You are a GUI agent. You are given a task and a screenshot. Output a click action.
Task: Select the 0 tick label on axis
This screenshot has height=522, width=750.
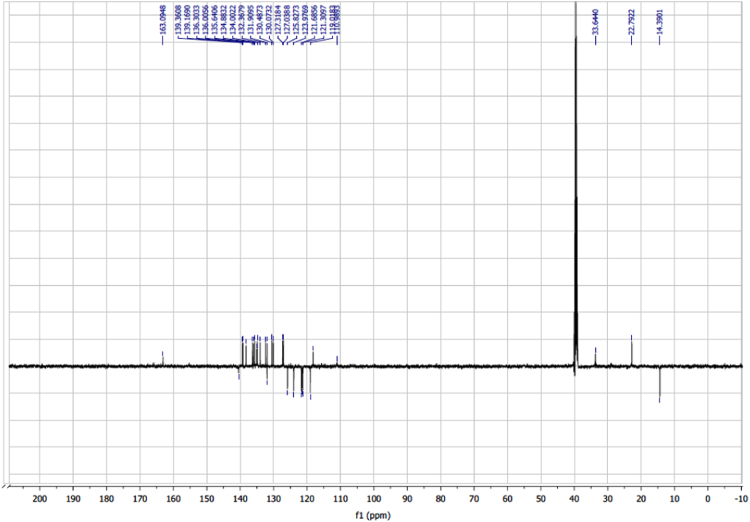click(x=707, y=498)
